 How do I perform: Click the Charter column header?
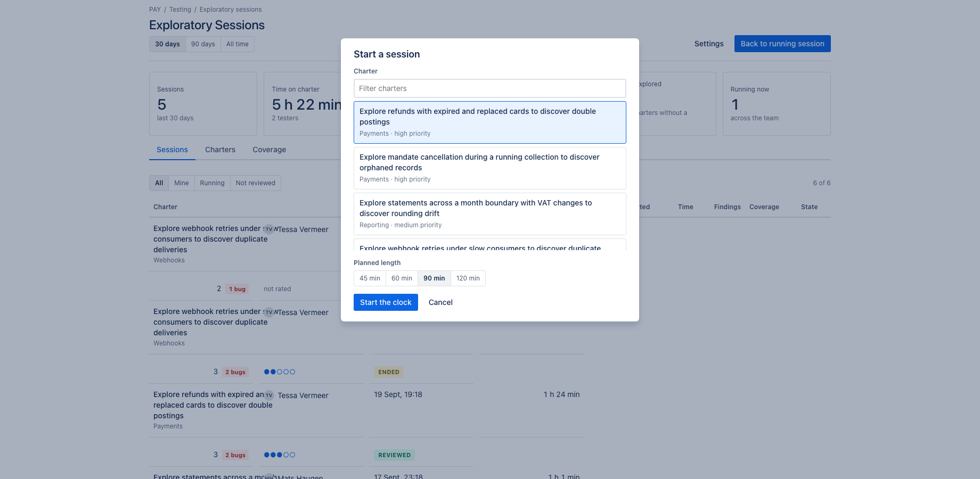(165, 207)
